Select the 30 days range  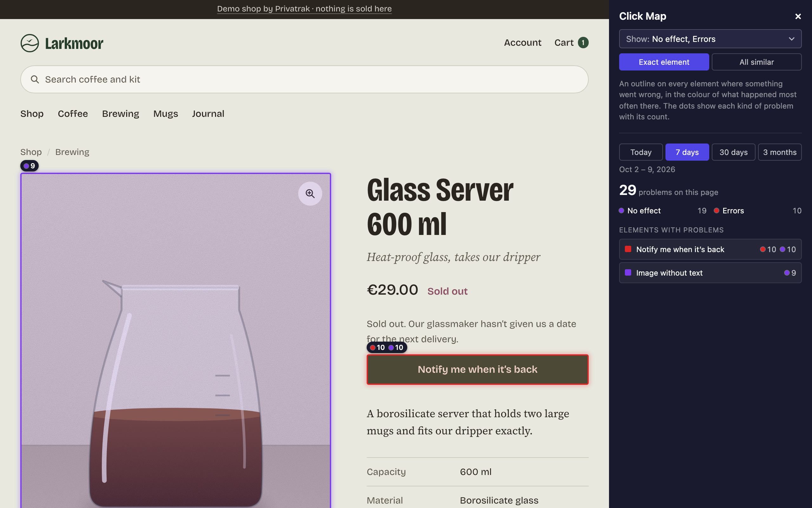733,152
